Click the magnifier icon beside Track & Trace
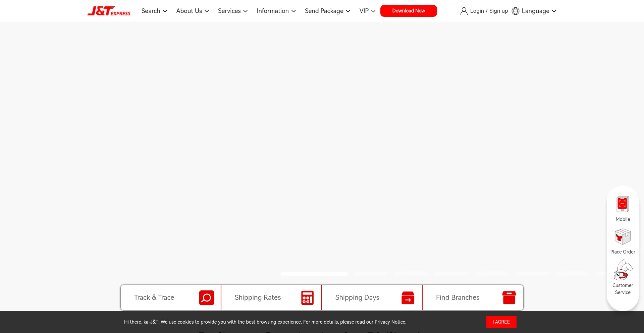644x333 pixels. point(206,297)
